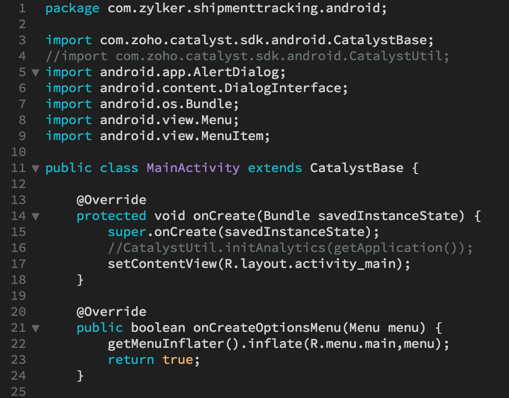This screenshot has height=398, width=509.
Task: Click the @Override annotation on line 13
Action: click(x=111, y=200)
